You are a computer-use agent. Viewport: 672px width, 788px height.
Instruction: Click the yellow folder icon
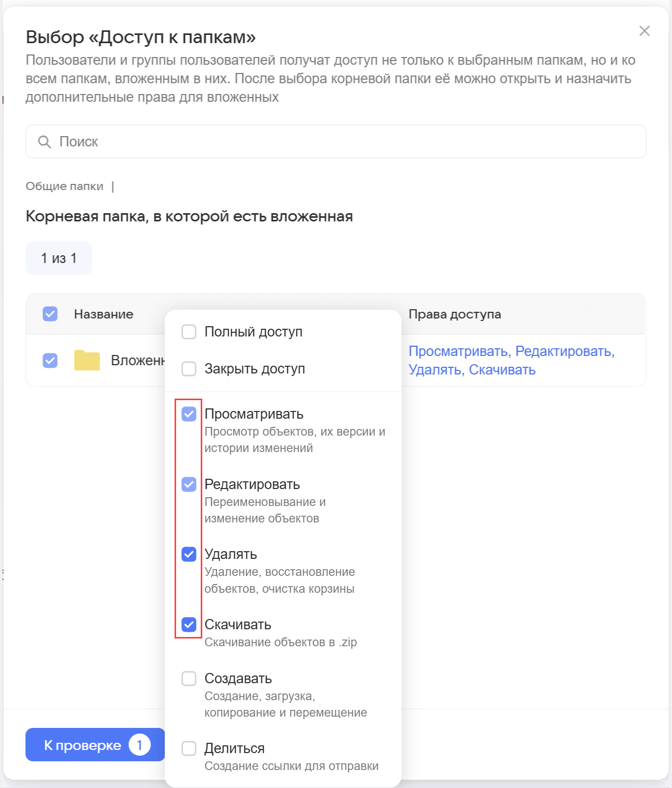point(87,361)
